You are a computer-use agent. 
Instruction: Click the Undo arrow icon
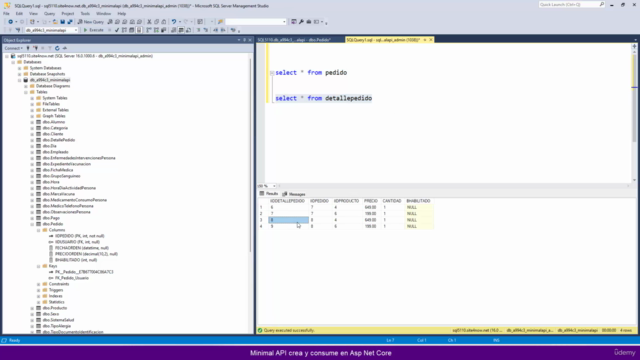pyautogui.click(x=174, y=22)
